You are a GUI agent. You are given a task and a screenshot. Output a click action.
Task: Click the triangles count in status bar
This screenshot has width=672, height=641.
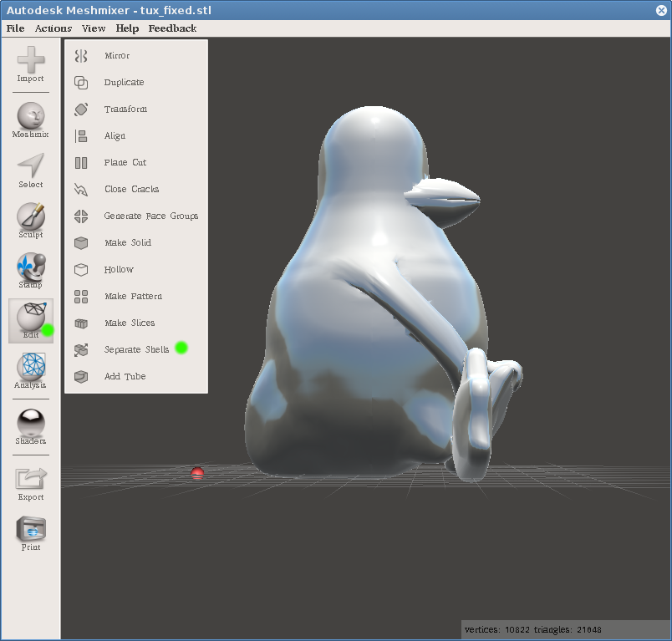click(x=568, y=630)
